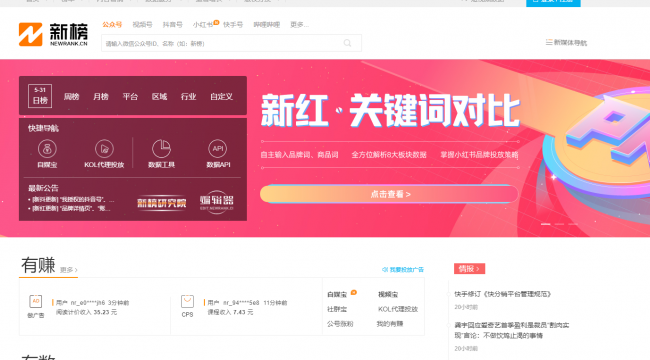This screenshot has height=360, width=650.
Task: Open the 5-31 日榜 ranking
Action: (40, 96)
